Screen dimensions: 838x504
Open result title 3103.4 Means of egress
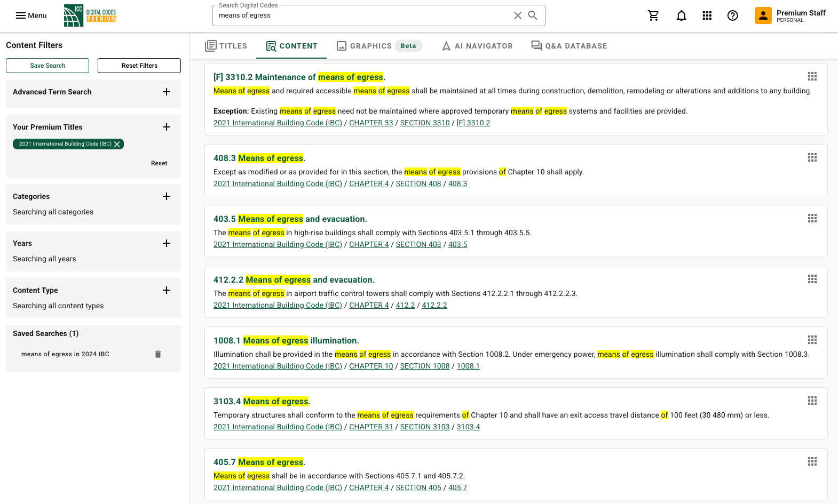(262, 401)
